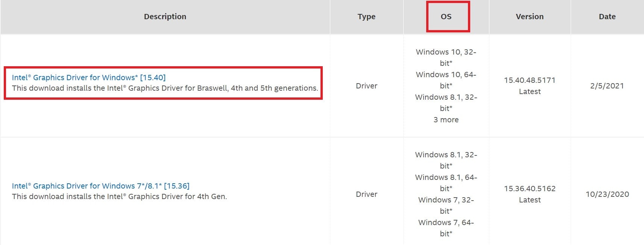Viewport: 644px width, 245px height.
Task: Select version text 15.40.48.5171
Action: click(530, 80)
